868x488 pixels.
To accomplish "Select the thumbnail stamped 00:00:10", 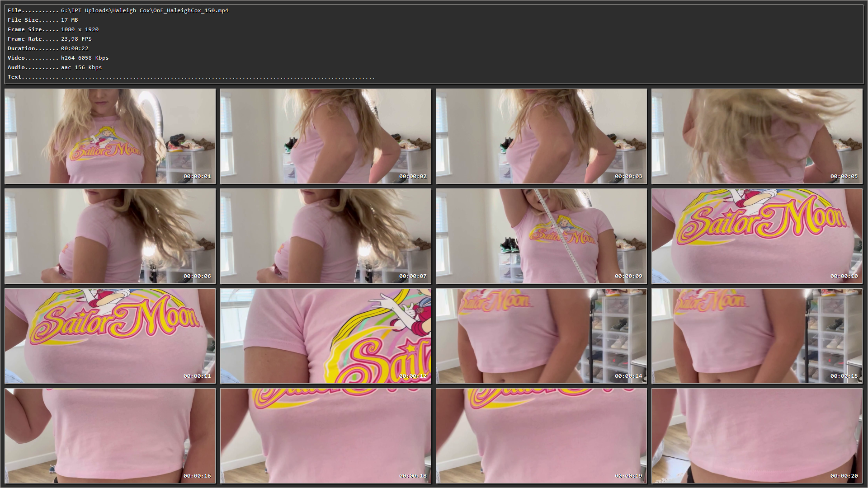I will [x=757, y=236].
